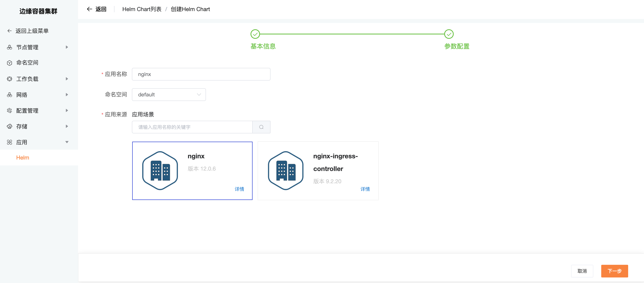Open 网络 menu item
The height and width of the screenshot is (283, 644).
tap(39, 95)
